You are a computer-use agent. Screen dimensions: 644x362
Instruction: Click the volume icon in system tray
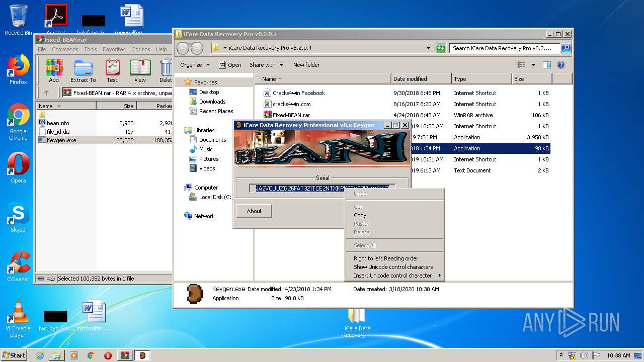tap(584, 355)
